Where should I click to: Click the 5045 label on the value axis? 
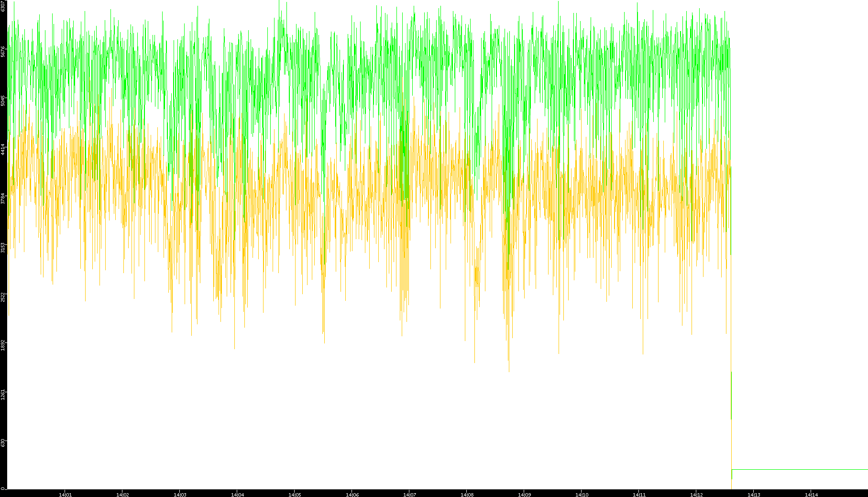[x=3, y=101]
